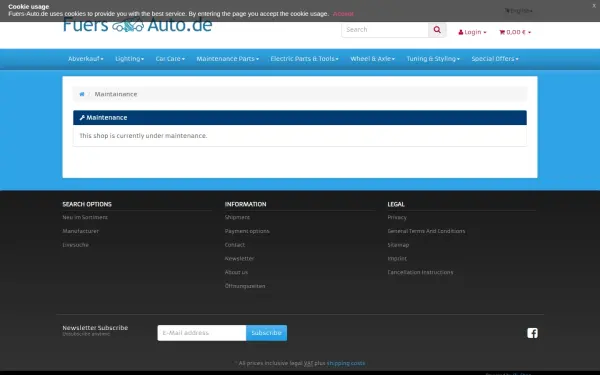This screenshot has width=600, height=375.
Task: Open the Sitemap link
Action: coord(398,245)
